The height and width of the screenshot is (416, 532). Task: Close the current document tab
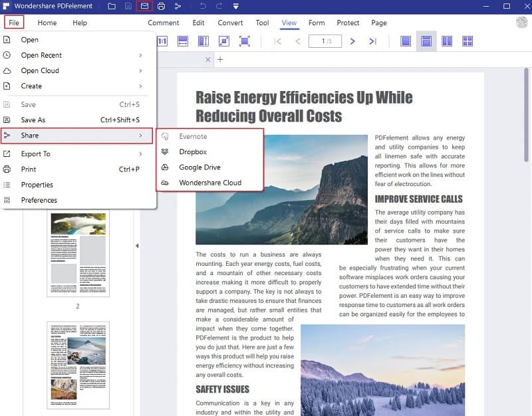[x=208, y=60]
